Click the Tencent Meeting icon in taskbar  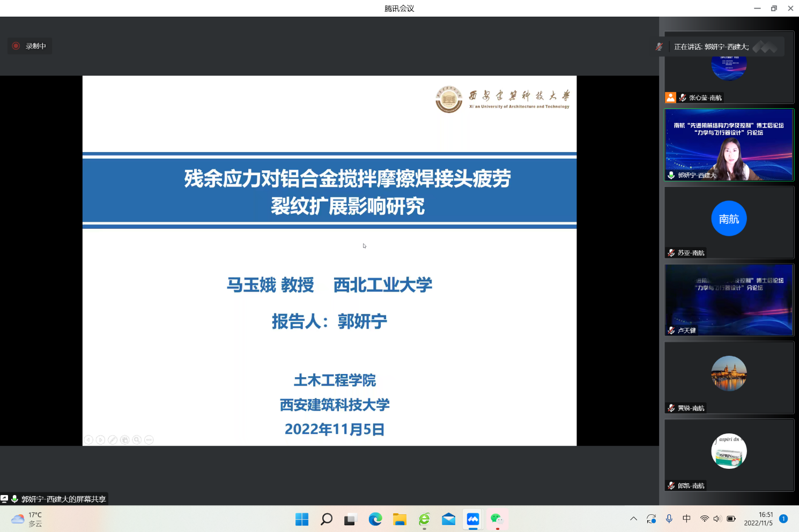(x=473, y=519)
